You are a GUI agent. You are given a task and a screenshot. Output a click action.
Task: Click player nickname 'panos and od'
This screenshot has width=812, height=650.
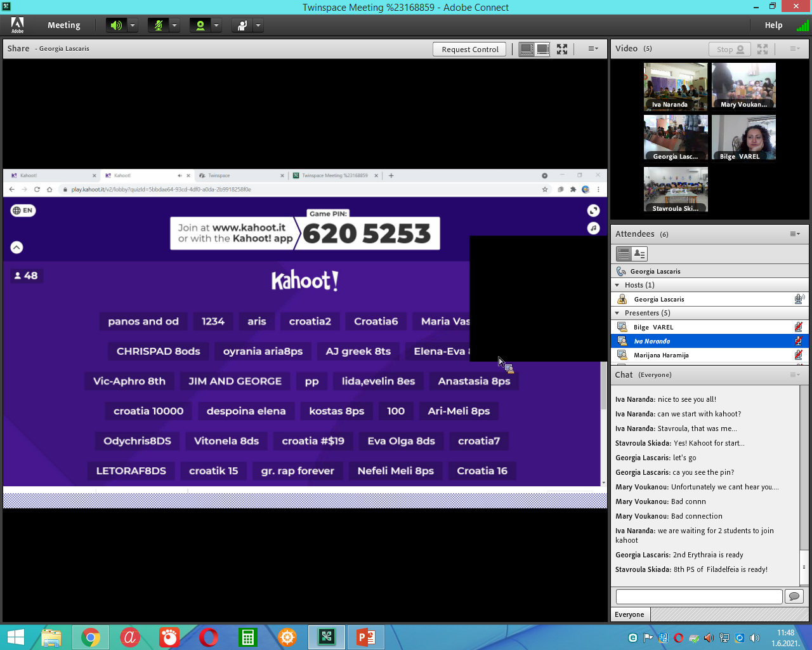coord(143,322)
